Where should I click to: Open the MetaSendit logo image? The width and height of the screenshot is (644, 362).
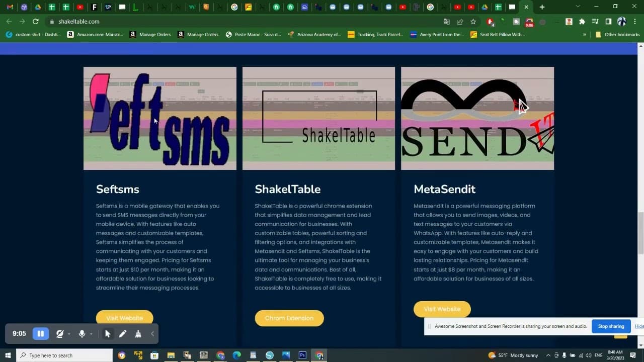(477, 118)
